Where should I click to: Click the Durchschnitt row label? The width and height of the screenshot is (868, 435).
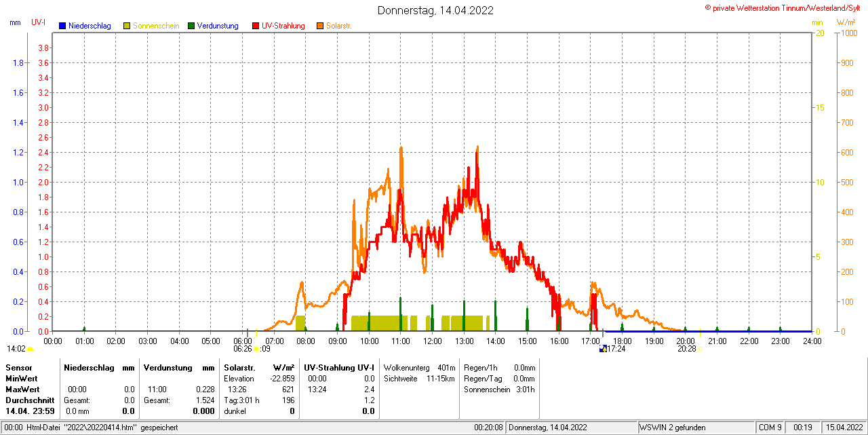point(30,400)
